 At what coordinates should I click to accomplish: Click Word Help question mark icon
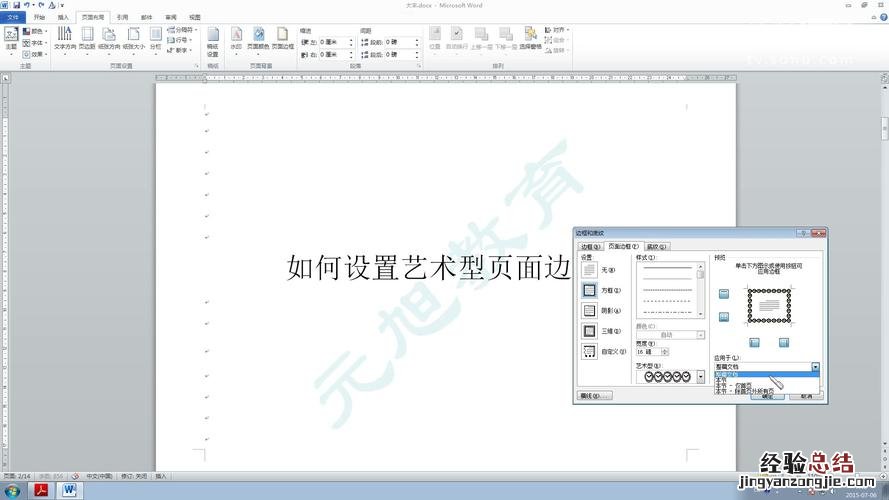883,18
